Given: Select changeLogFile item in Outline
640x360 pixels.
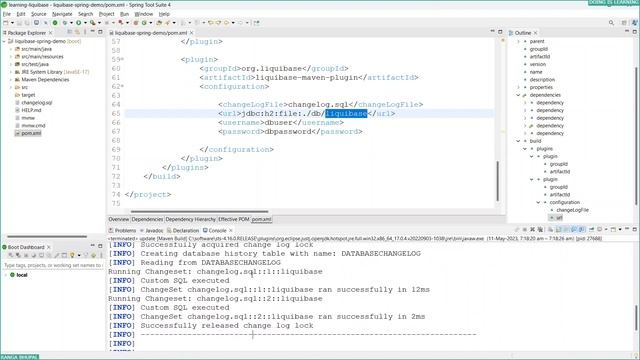Looking at the screenshot, I should 572,210.
